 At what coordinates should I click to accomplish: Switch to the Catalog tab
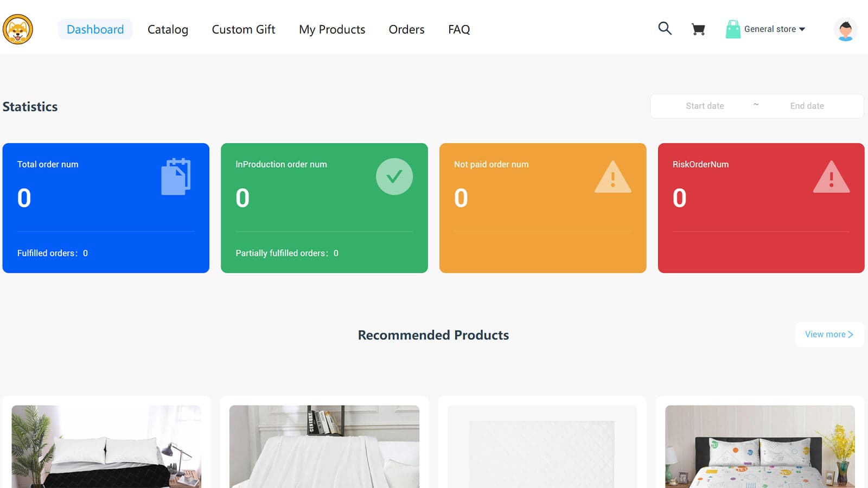tap(167, 29)
